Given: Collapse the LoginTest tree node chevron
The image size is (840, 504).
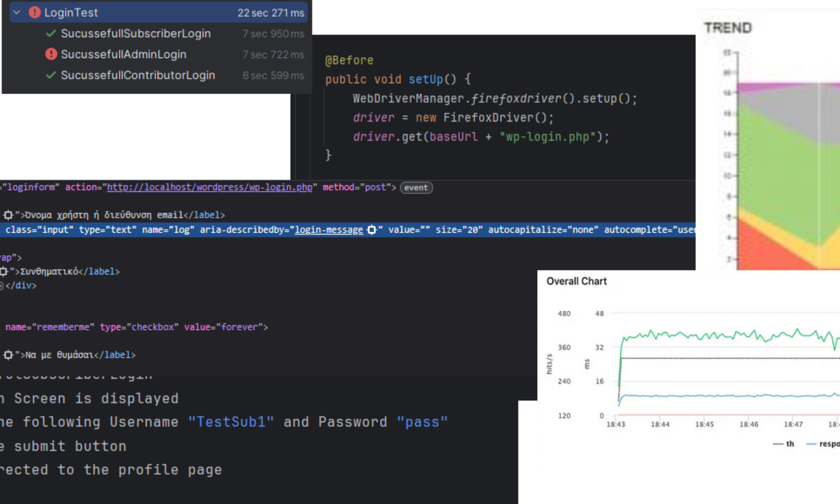Looking at the screenshot, I should [17, 12].
